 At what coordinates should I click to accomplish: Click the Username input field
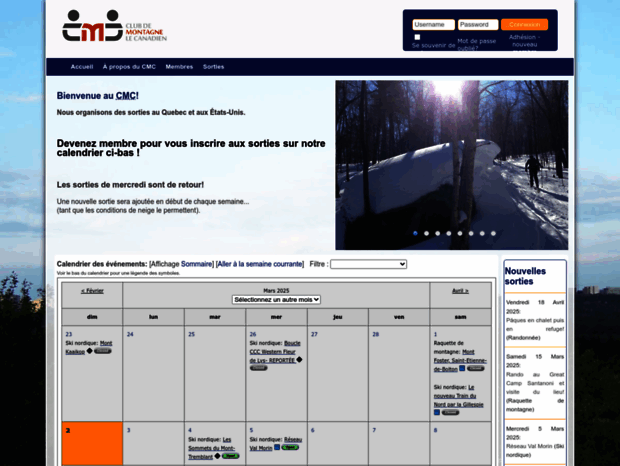tap(433, 25)
